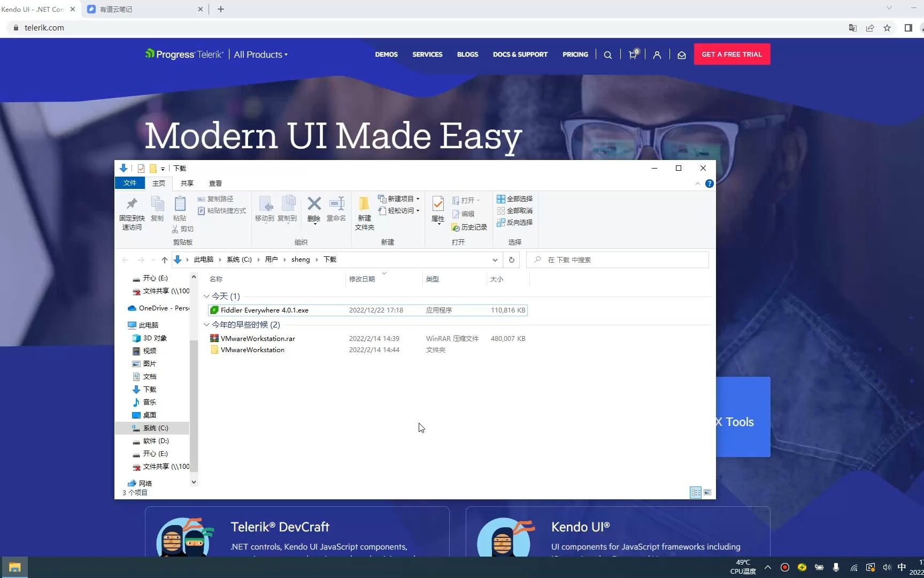Click the Open (打开) ribbon button

tap(466, 201)
